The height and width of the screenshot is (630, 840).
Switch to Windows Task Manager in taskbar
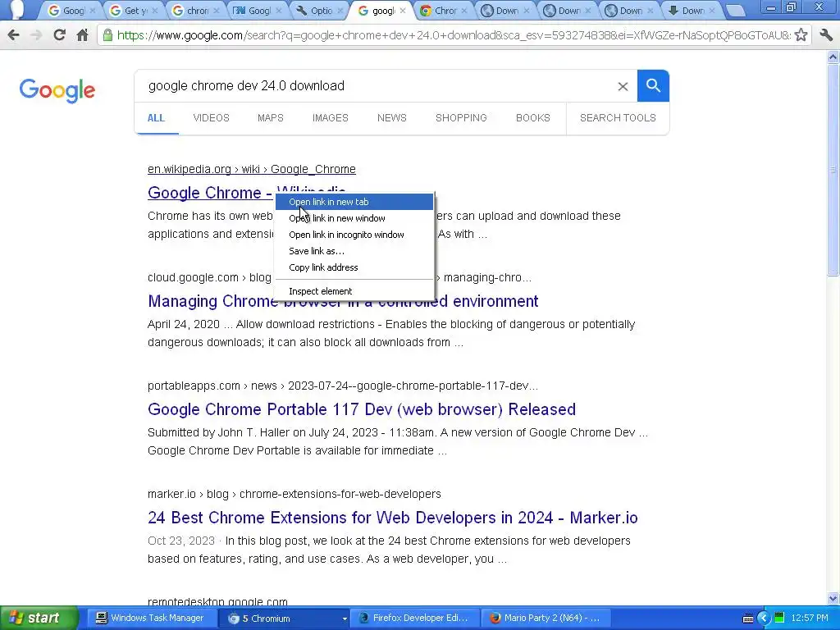[x=150, y=619]
